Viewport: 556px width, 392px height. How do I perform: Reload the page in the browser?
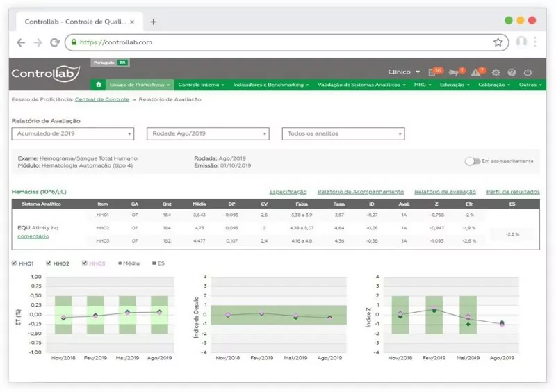click(55, 42)
